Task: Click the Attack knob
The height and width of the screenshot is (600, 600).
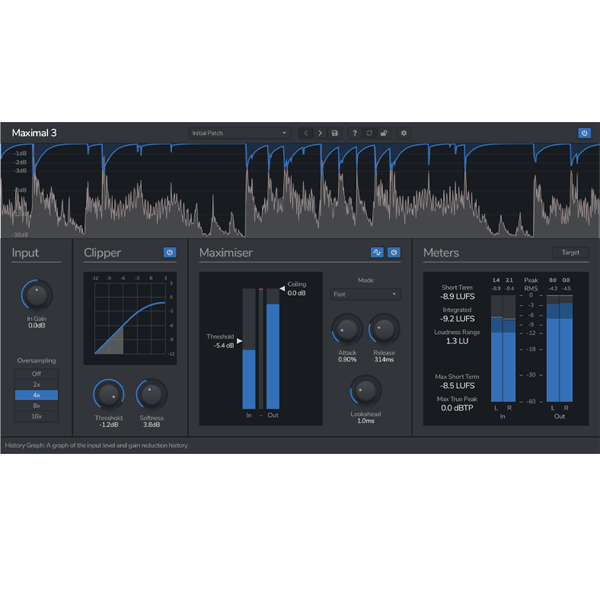Action: 347,329
